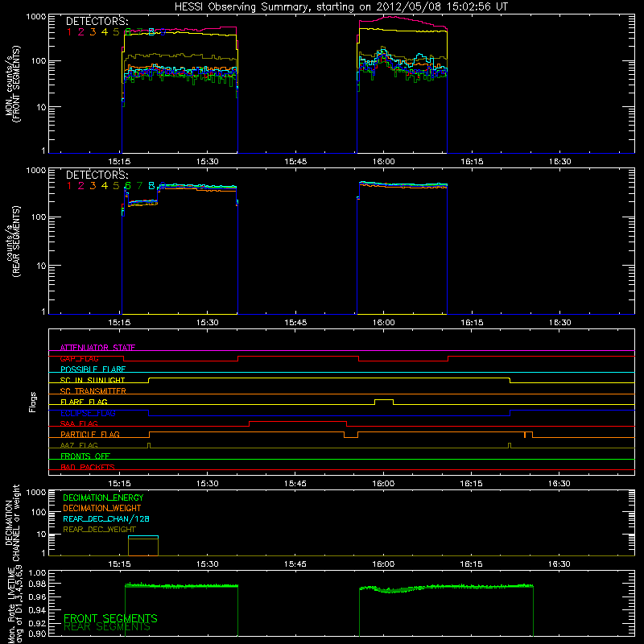The image size is (644, 644).
Task: Click the DECIMATION CHANNEL or weight axis title
Action: (12, 522)
